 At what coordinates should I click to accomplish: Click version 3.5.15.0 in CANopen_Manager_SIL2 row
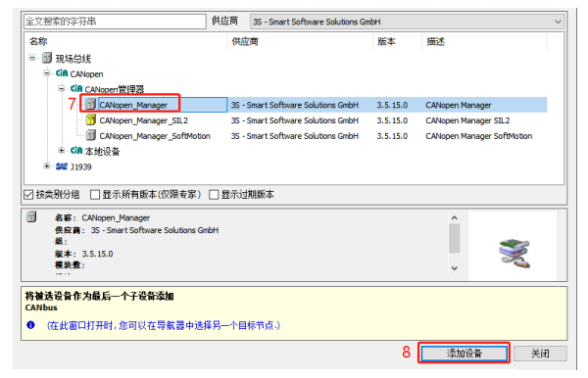click(x=392, y=120)
